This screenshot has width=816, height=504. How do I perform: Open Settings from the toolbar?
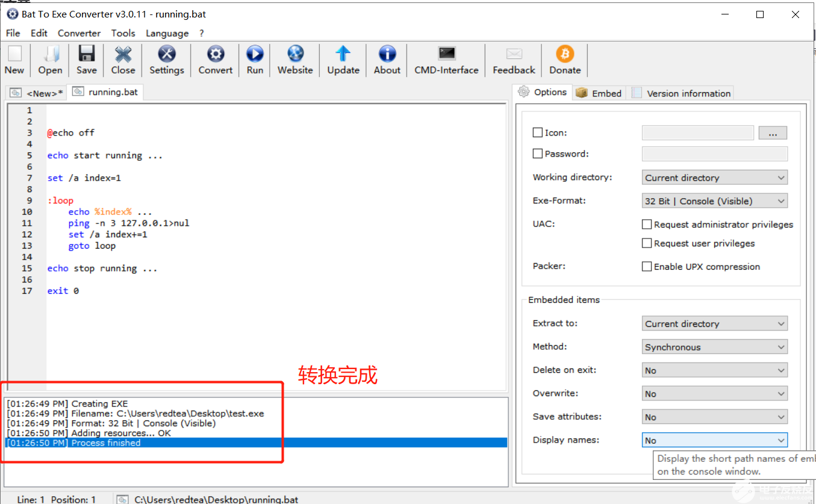[167, 60]
